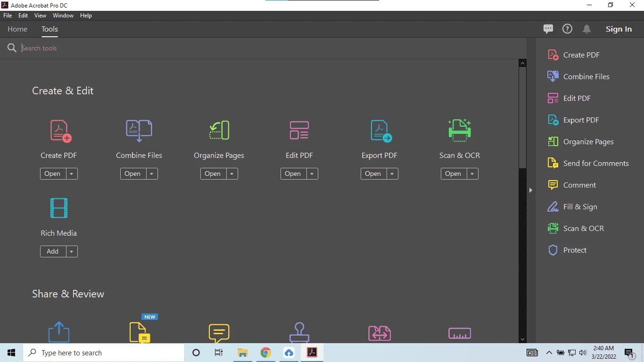Open the View menu
Viewport: 644px width, 362px height.
click(x=40, y=16)
